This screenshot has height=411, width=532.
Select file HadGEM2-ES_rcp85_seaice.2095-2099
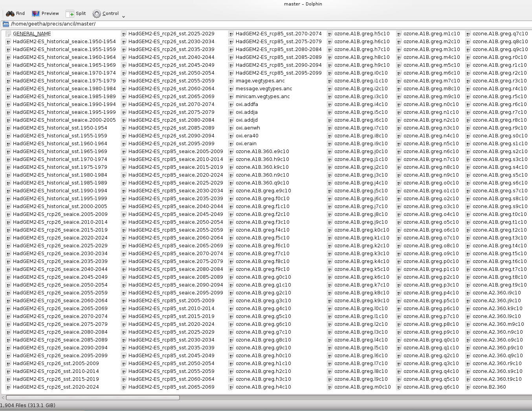click(176, 293)
